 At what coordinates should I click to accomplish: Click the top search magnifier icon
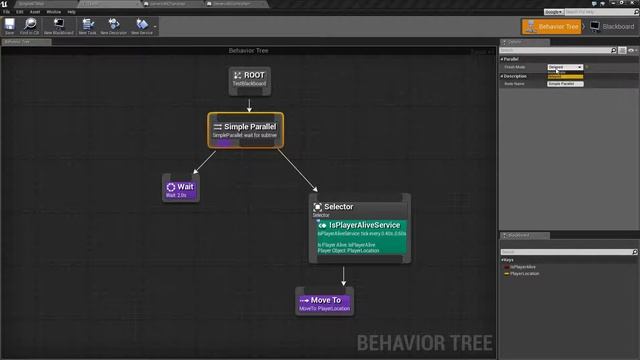pyautogui.click(x=636, y=12)
